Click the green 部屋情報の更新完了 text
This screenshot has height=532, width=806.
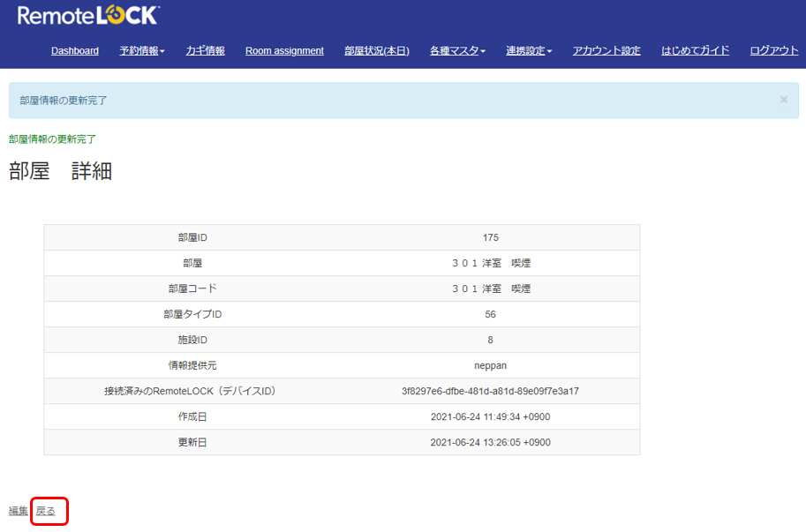pos(52,139)
